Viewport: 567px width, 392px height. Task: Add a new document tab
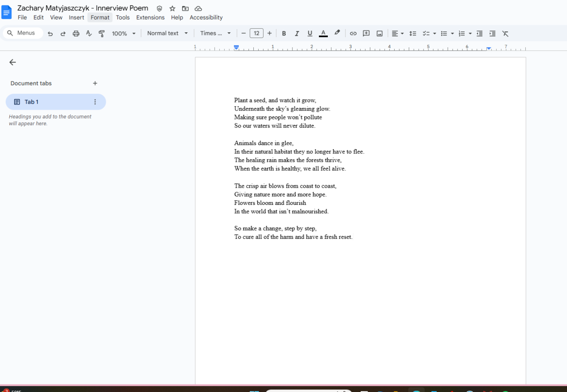[95, 83]
